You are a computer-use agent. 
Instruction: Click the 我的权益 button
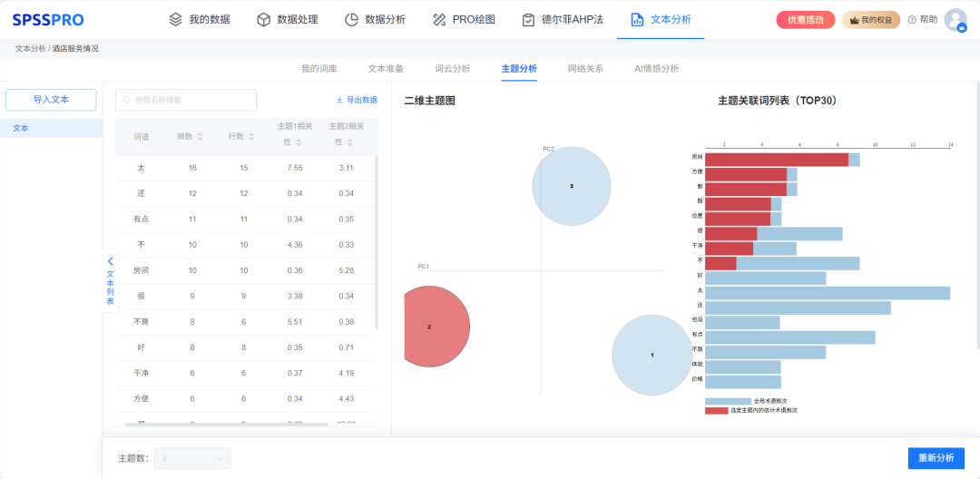click(x=871, y=20)
